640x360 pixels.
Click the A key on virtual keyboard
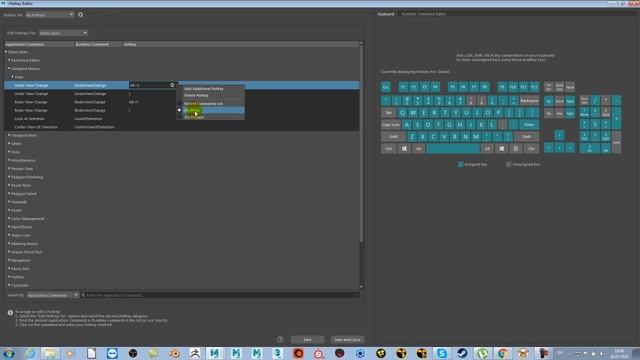point(407,124)
